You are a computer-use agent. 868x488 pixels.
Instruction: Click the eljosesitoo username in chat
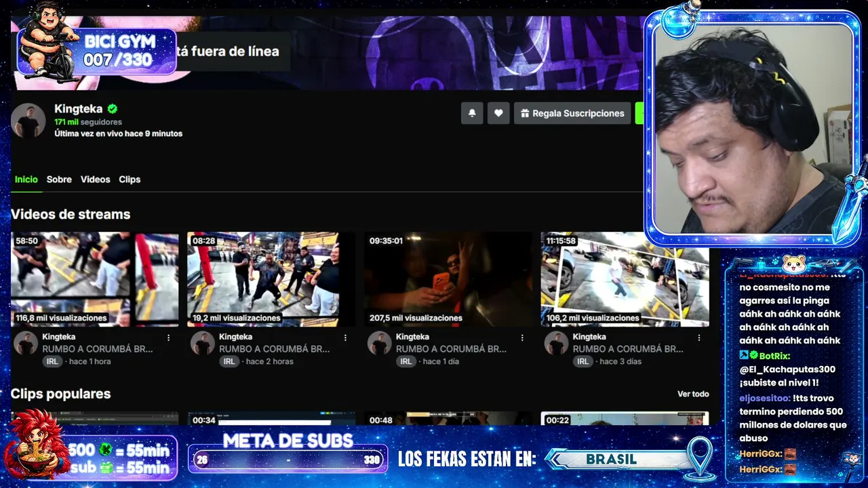pos(764,399)
